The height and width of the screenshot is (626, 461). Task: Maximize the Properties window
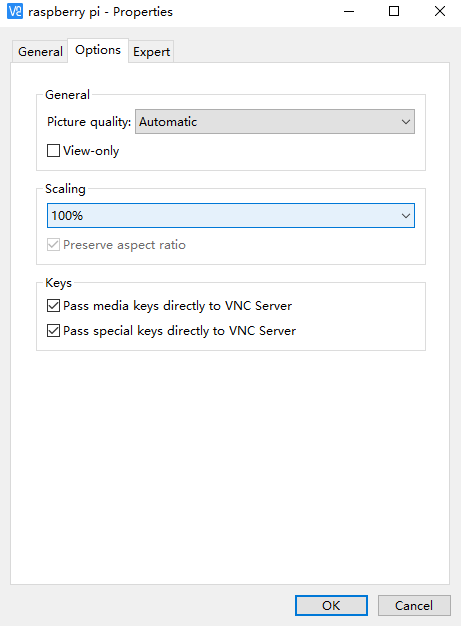pyautogui.click(x=394, y=12)
